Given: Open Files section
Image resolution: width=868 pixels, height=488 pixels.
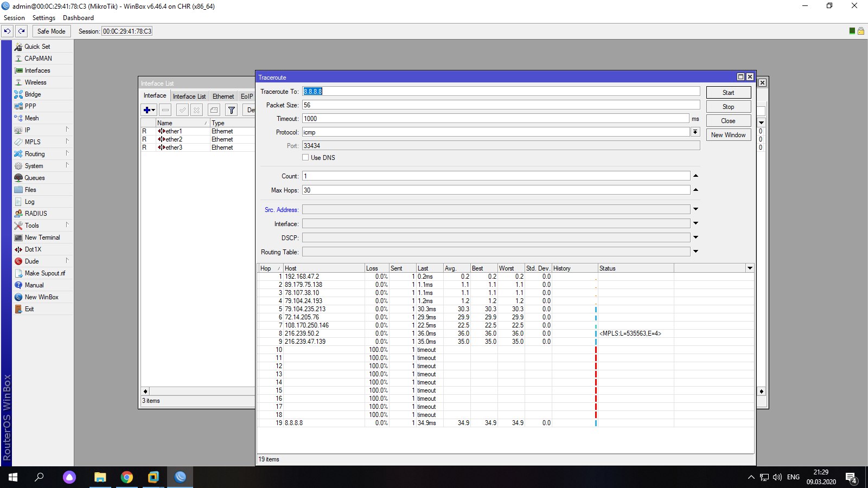Looking at the screenshot, I should tap(30, 190).
